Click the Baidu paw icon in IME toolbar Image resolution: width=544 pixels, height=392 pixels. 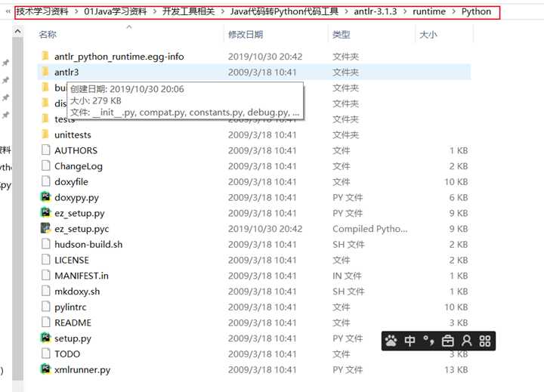(x=391, y=341)
